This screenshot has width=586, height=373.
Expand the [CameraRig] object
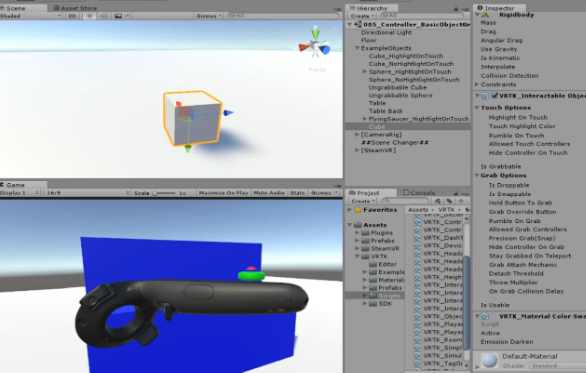click(357, 135)
